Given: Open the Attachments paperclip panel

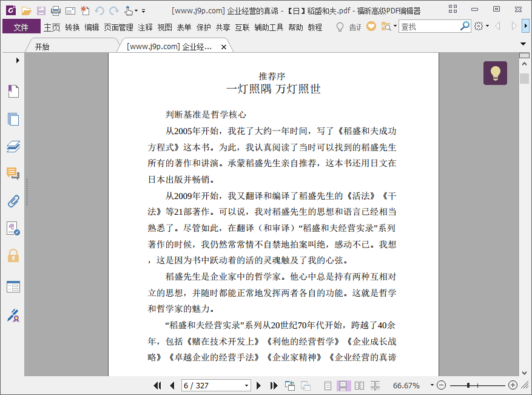Looking at the screenshot, I should pyautogui.click(x=13, y=201).
